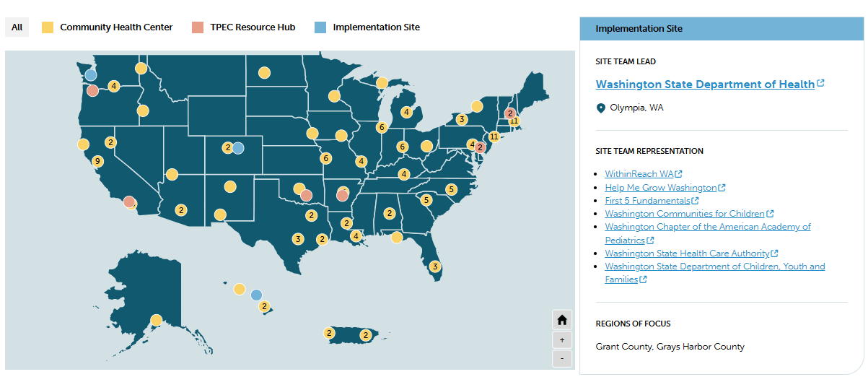Open the cluster of 2 on Hawaii's Big Island
This screenshot has width=868, height=377.
(x=265, y=307)
